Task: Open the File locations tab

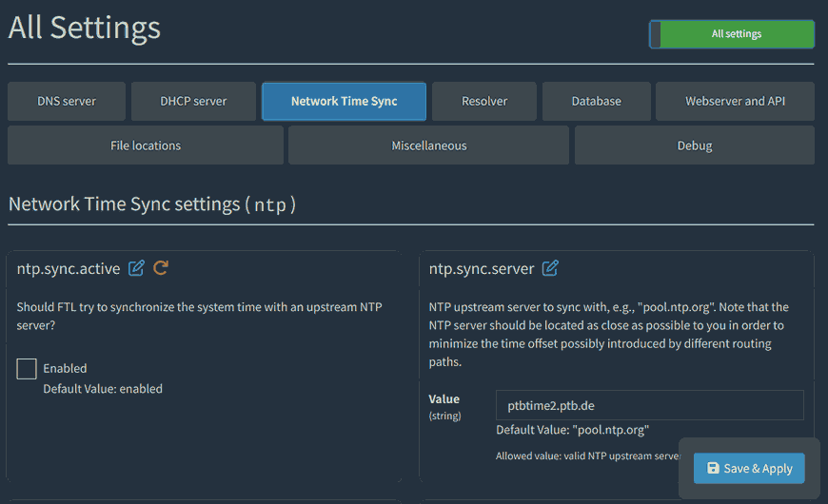Action: tap(146, 145)
